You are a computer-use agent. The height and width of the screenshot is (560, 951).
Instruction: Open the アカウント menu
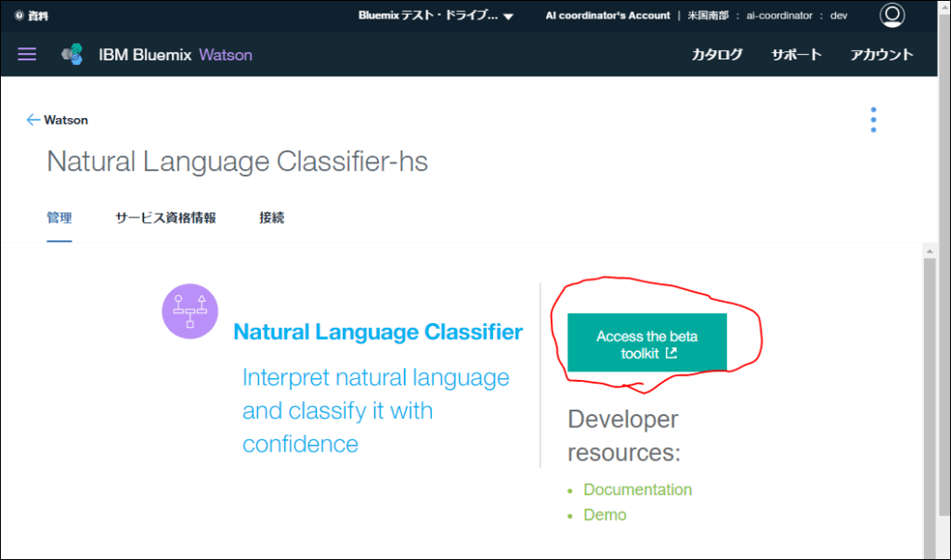tap(881, 55)
